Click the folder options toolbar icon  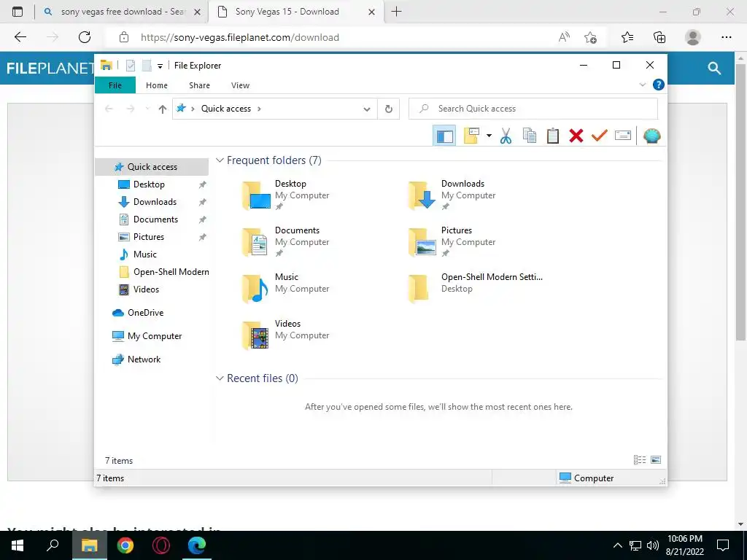[472, 136]
